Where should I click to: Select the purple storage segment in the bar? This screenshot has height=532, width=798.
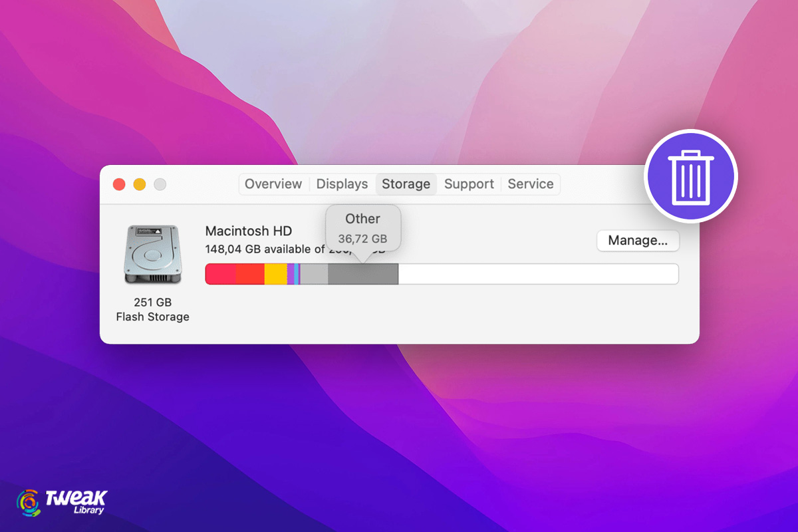[x=291, y=273]
